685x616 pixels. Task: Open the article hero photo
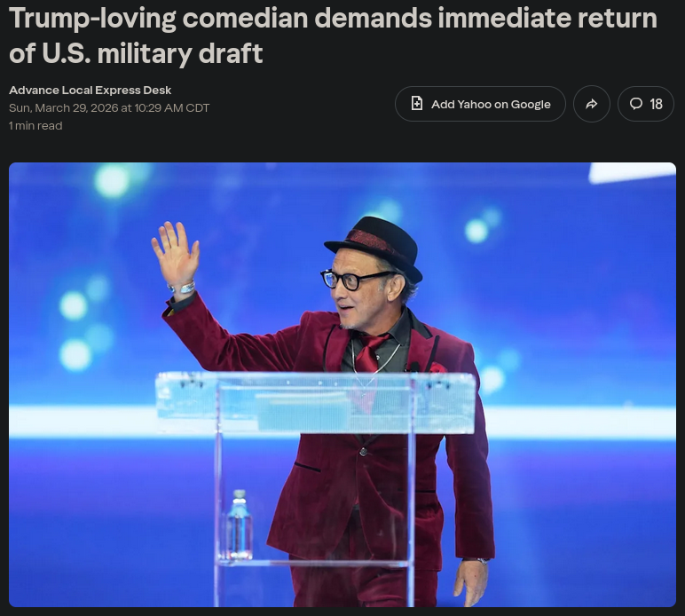[x=342, y=384]
